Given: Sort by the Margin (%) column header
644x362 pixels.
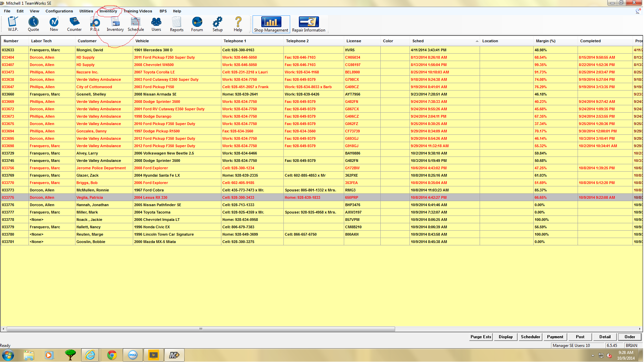Looking at the screenshot, I should point(555,41).
